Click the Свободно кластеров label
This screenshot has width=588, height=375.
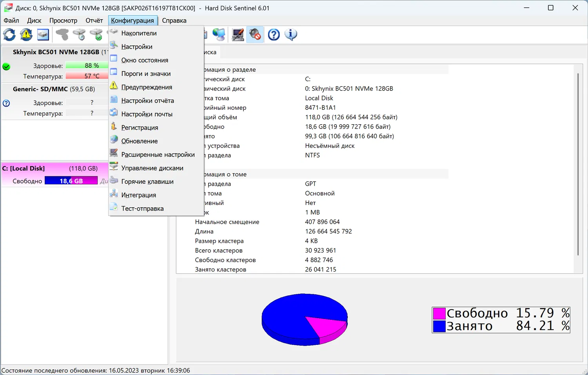click(225, 260)
